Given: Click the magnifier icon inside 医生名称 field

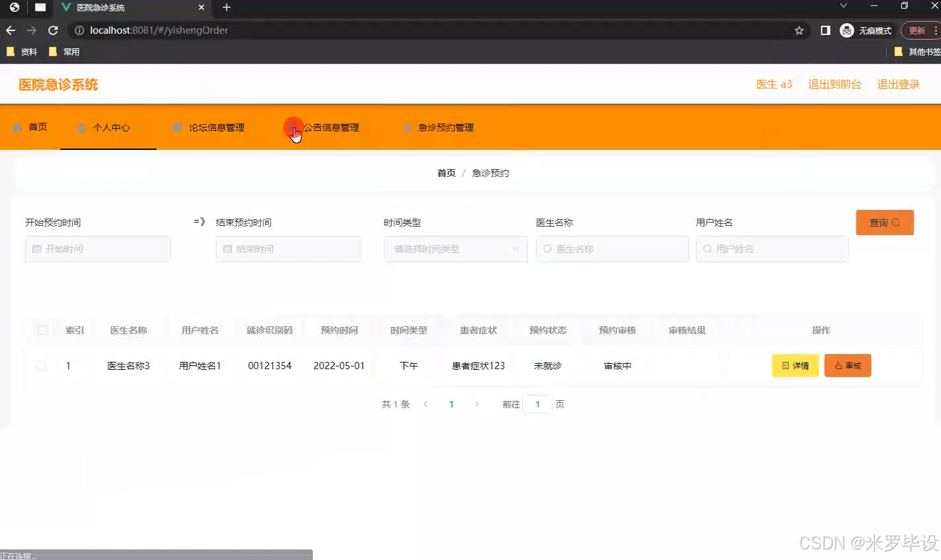Looking at the screenshot, I should tap(548, 249).
